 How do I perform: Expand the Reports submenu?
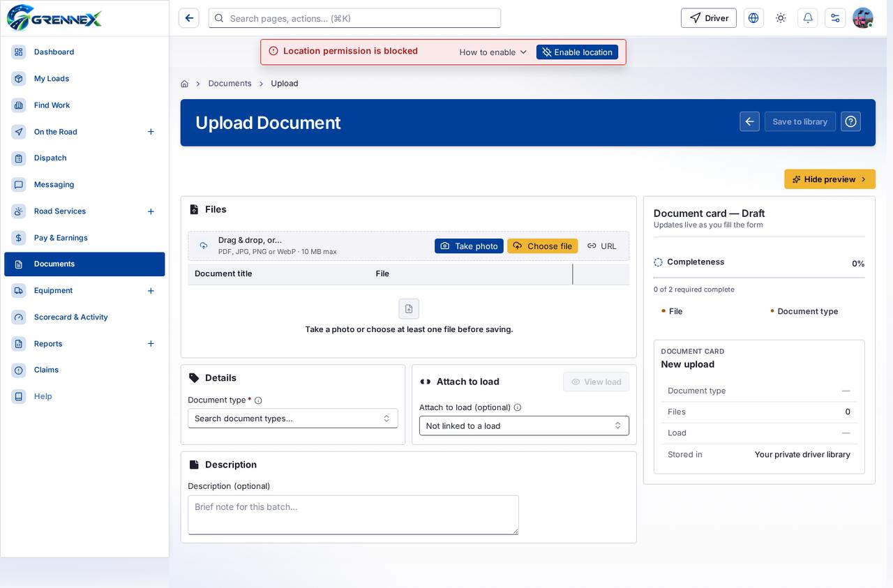(151, 344)
